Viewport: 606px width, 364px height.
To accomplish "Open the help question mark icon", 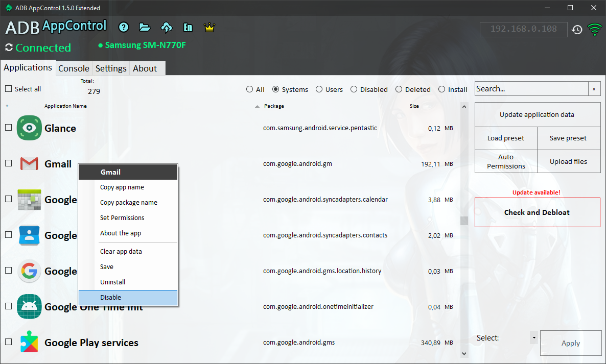I will pos(124,27).
